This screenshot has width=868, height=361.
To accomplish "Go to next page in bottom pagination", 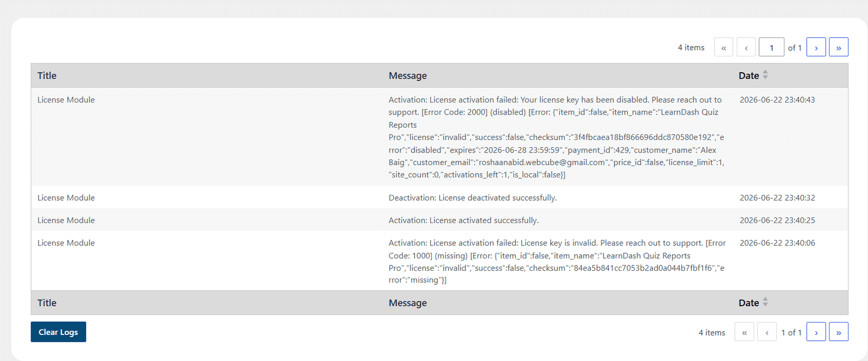I will point(816,332).
